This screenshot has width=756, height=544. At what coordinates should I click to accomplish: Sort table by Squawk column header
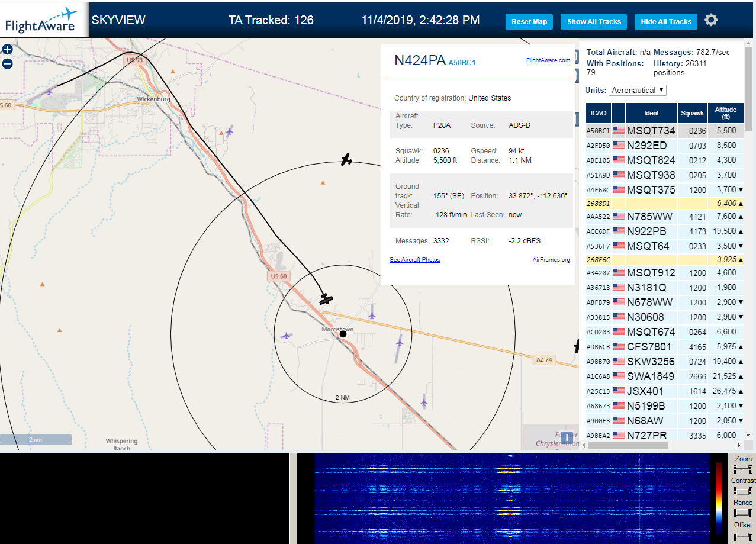[x=692, y=113]
